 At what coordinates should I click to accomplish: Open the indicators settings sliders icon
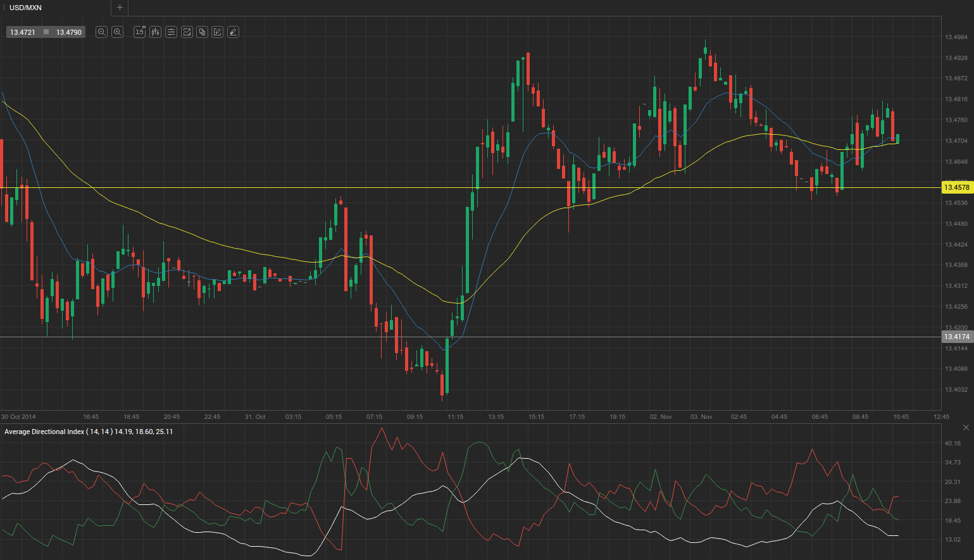tap(171, 32)
